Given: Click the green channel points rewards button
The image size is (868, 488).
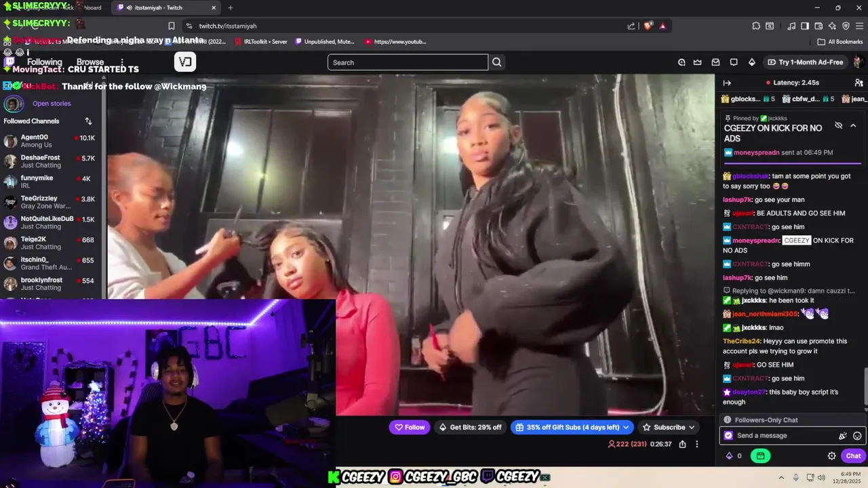Looking at the screenshot, I should pyautogui.click(x=760, y=456).
